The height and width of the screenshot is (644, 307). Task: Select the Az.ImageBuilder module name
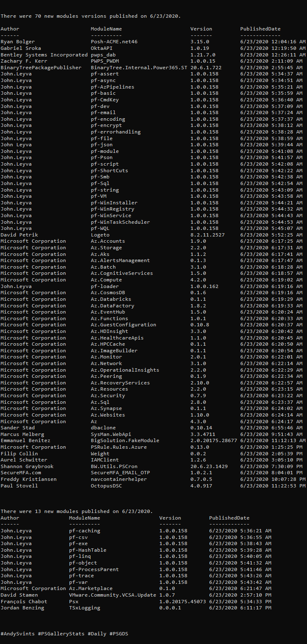pos(114,351)
